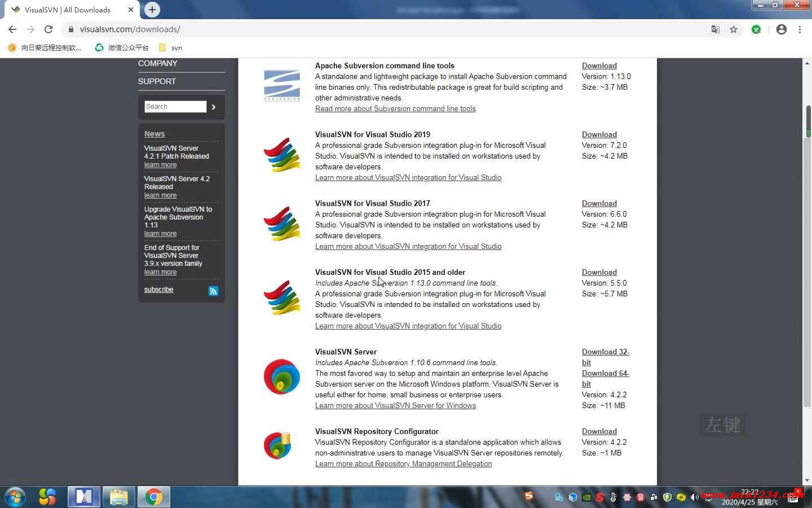Click the translate page icon in address bar
This screenshot has width=812, height=508.
click(715, 29)
